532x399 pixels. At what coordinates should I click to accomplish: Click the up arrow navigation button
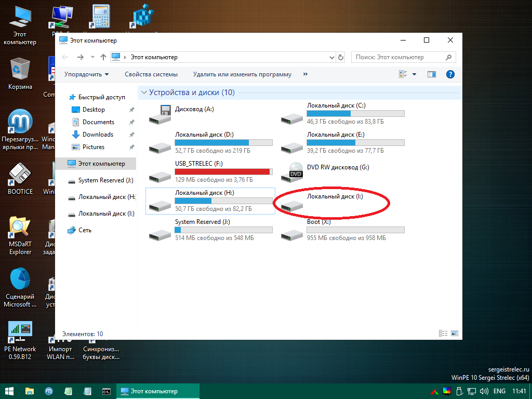pos(103,57)
